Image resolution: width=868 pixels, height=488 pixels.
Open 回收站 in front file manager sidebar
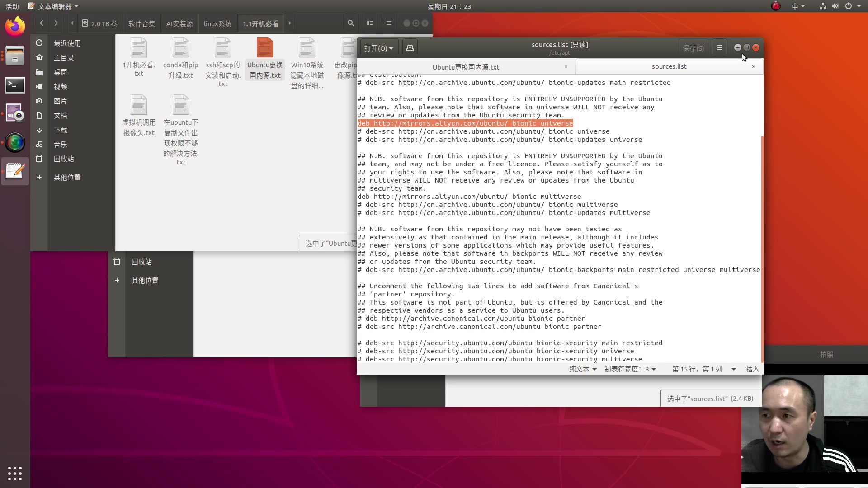64,159
